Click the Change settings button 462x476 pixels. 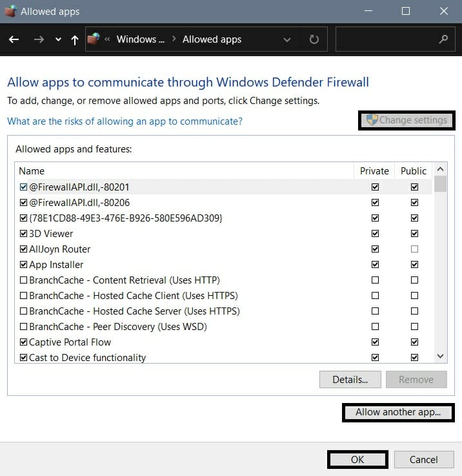[x=407, y=120]
